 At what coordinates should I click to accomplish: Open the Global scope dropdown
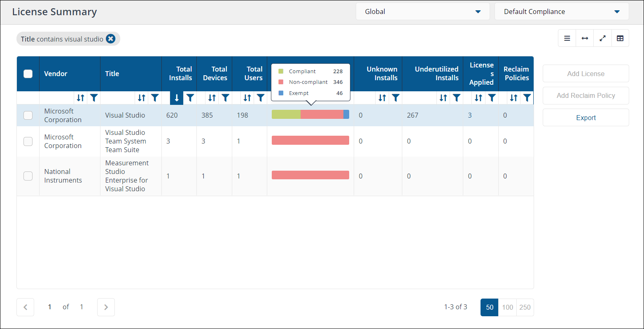click(422, 12)
